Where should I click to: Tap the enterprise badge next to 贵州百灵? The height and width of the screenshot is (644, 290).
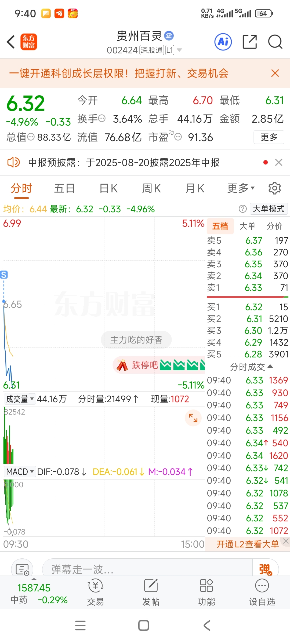pyautogui.click(x=169, y=36)
